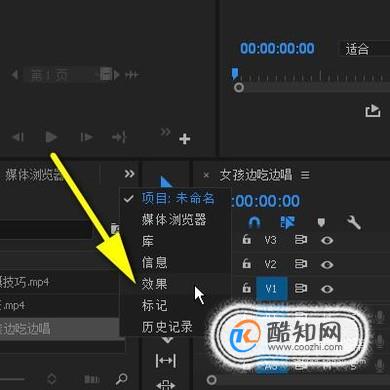
Task: Click the add marker icon in timeline
Action: 321,222
